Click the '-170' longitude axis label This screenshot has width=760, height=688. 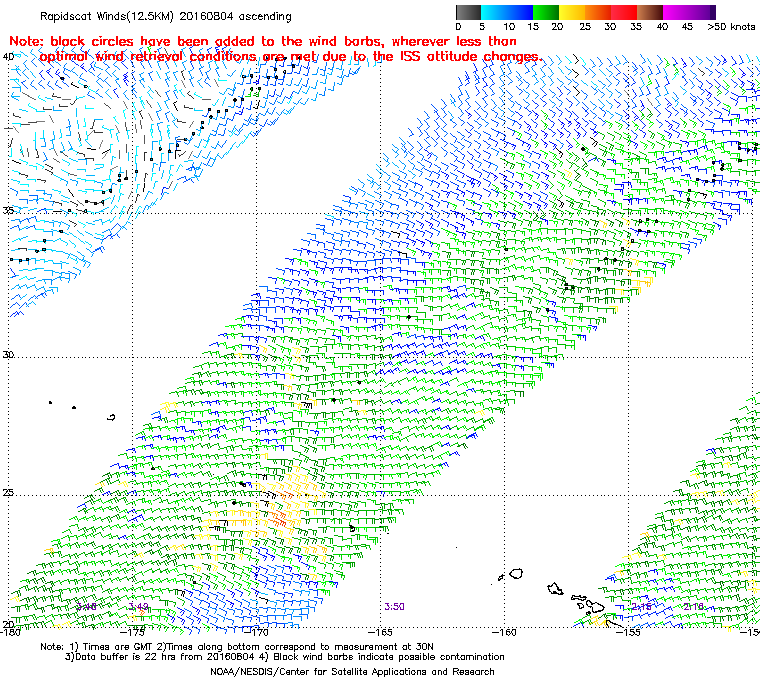256,632
